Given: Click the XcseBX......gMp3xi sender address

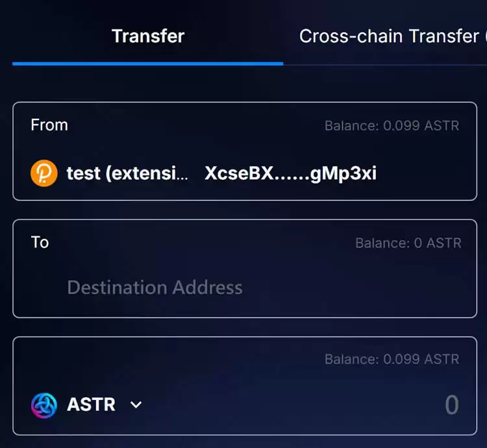Looking at the screenshot, I should pos(290,173).
